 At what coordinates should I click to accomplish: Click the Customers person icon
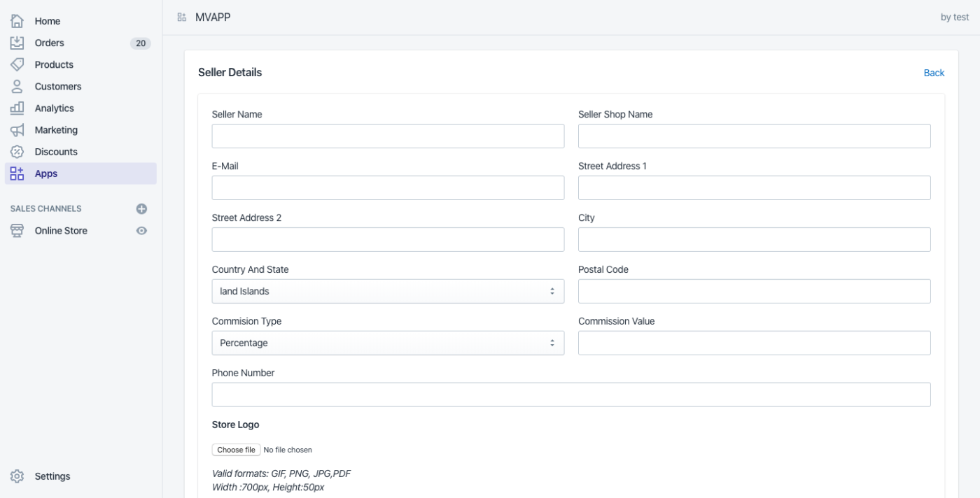click(17, 86)
